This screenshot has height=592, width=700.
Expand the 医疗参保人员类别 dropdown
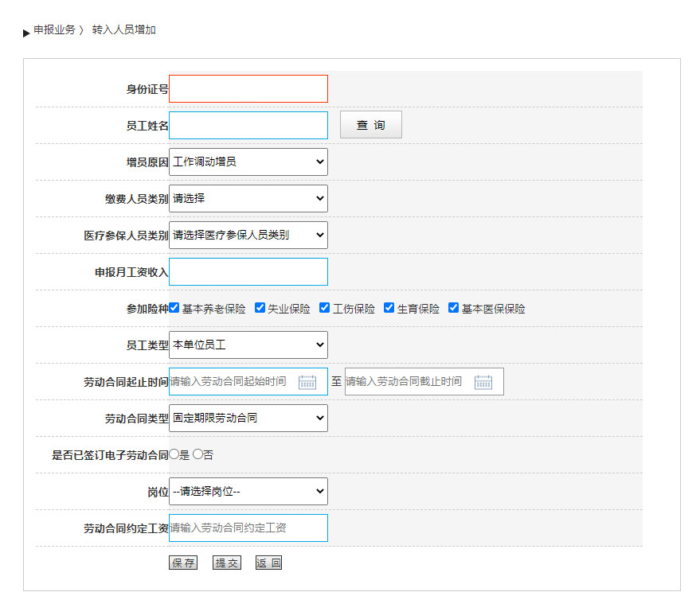point(248,235)
